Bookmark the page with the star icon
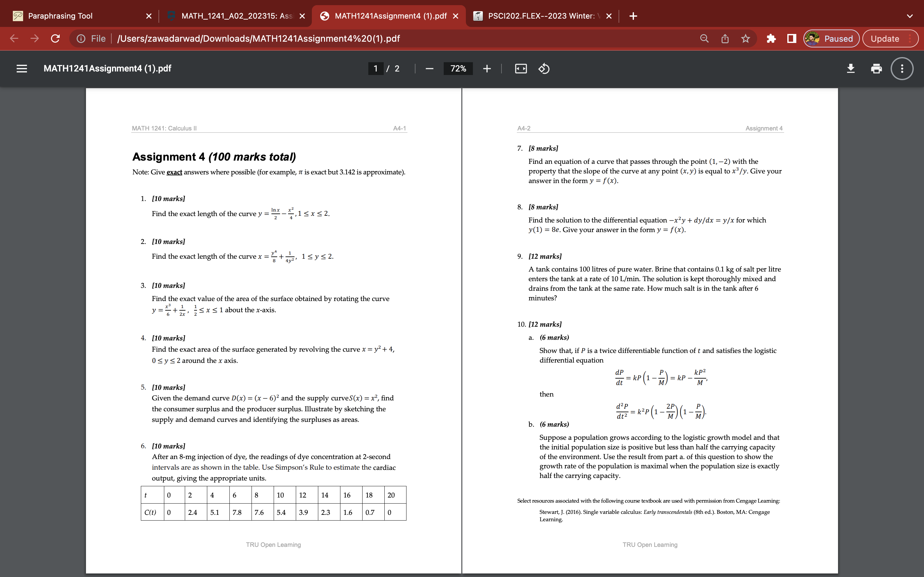This screenshot has height=577, width=924. pyautogui.click(x=745, y=38)
